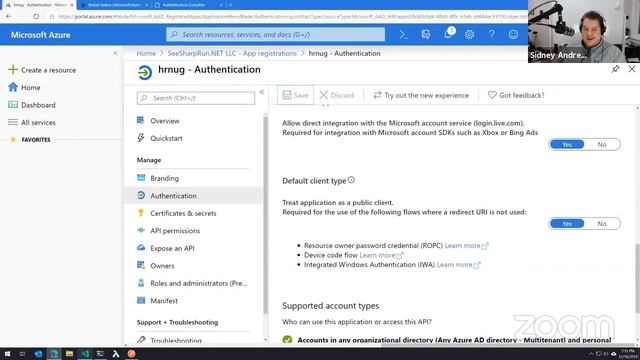Collapse the resource menu chevron

(262, 92)
